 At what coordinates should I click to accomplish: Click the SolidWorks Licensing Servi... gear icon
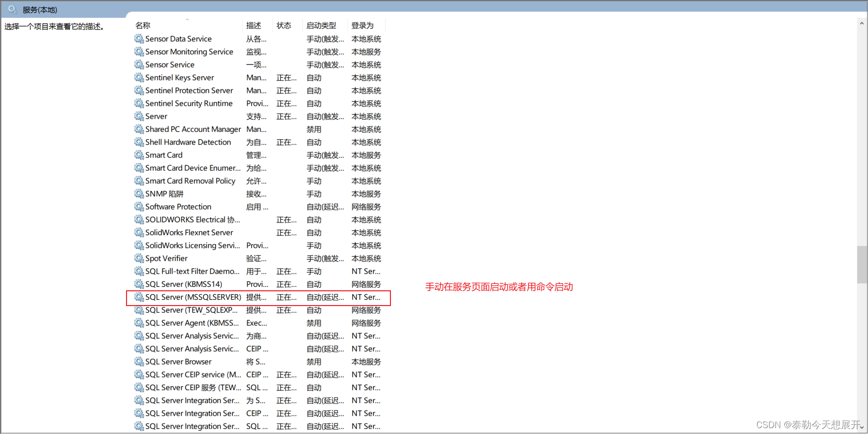click(x=139, y=245)
